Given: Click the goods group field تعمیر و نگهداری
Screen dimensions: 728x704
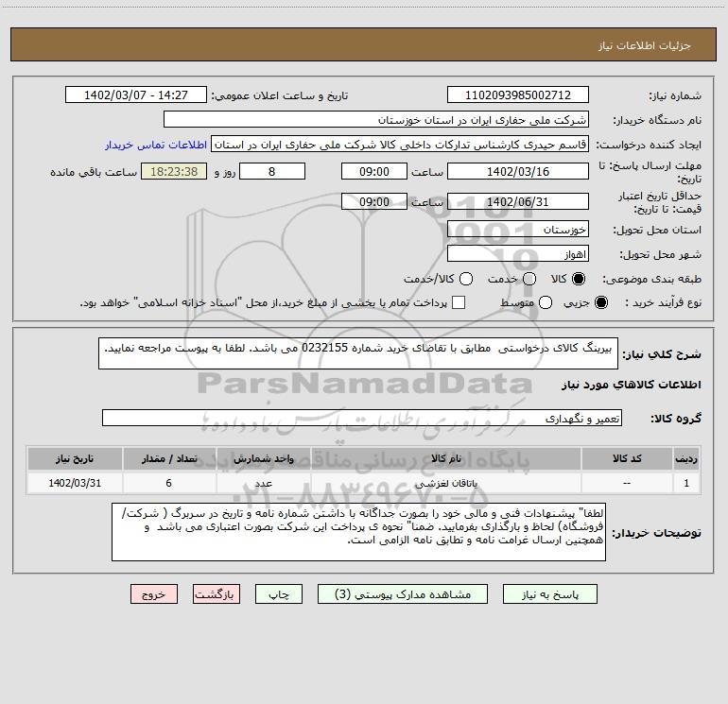Looking at the screenshot, I should (x=362, y=418).
